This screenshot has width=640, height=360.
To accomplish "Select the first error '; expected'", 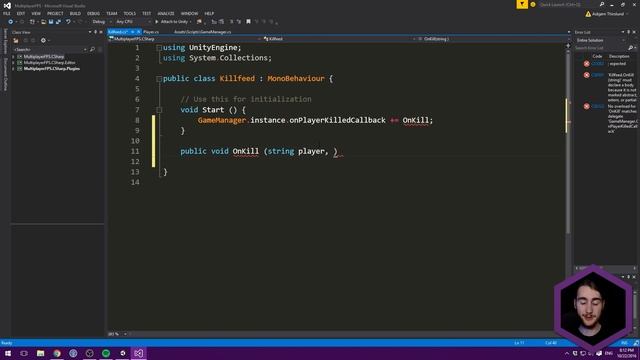I will (x=607, y=64).
